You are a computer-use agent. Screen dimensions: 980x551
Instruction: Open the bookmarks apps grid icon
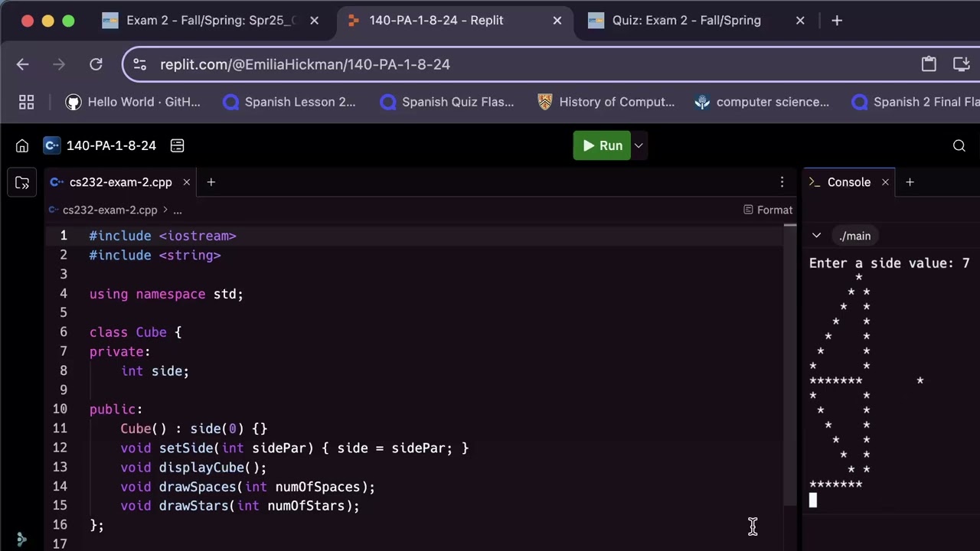[x=26, y=102]
